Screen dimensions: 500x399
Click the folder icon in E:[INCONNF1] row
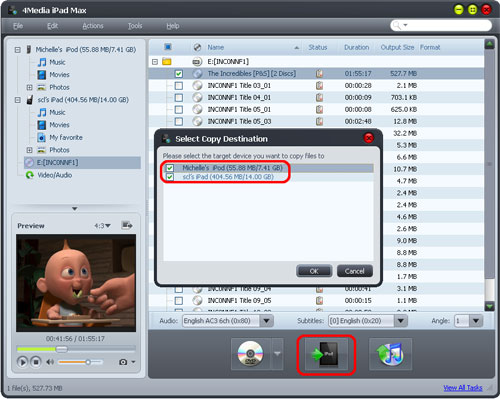coord(167,62)
